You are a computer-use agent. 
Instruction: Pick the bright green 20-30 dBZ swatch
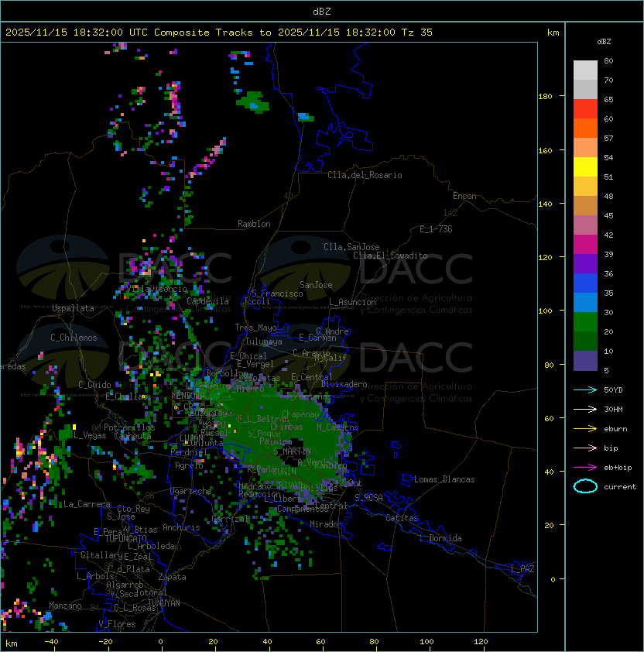pos(585,322)
